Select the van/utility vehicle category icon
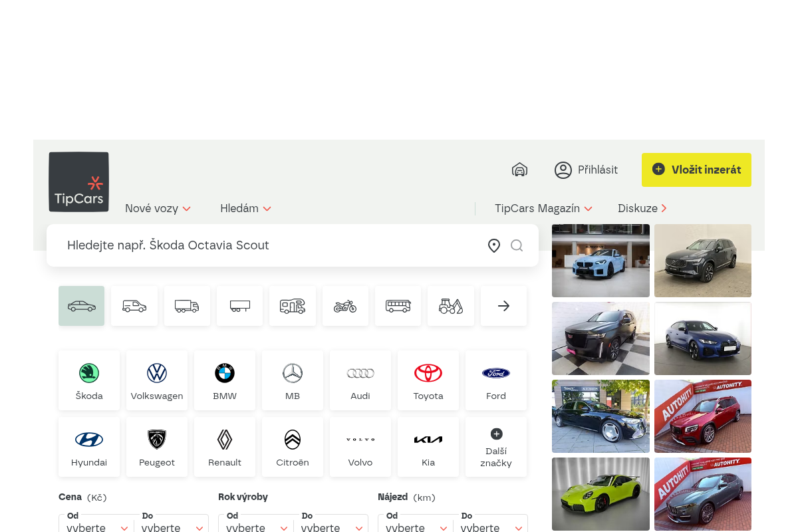 134,306
